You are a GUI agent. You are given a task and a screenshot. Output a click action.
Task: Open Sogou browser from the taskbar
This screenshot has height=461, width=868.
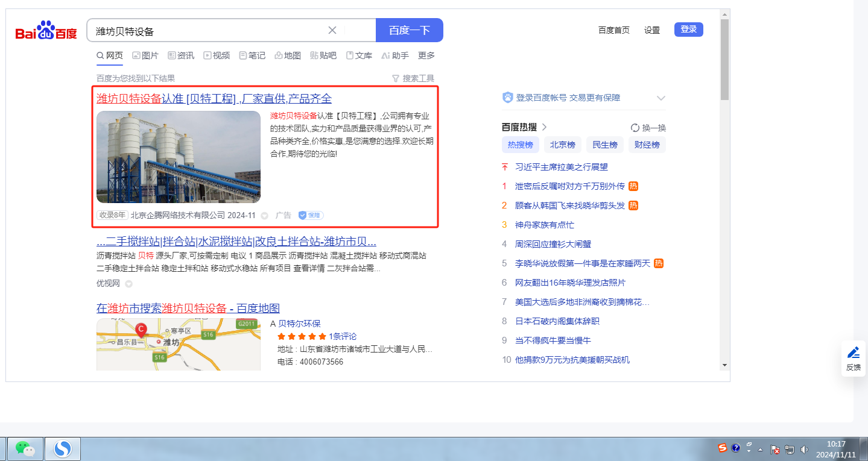coord(63,449)
